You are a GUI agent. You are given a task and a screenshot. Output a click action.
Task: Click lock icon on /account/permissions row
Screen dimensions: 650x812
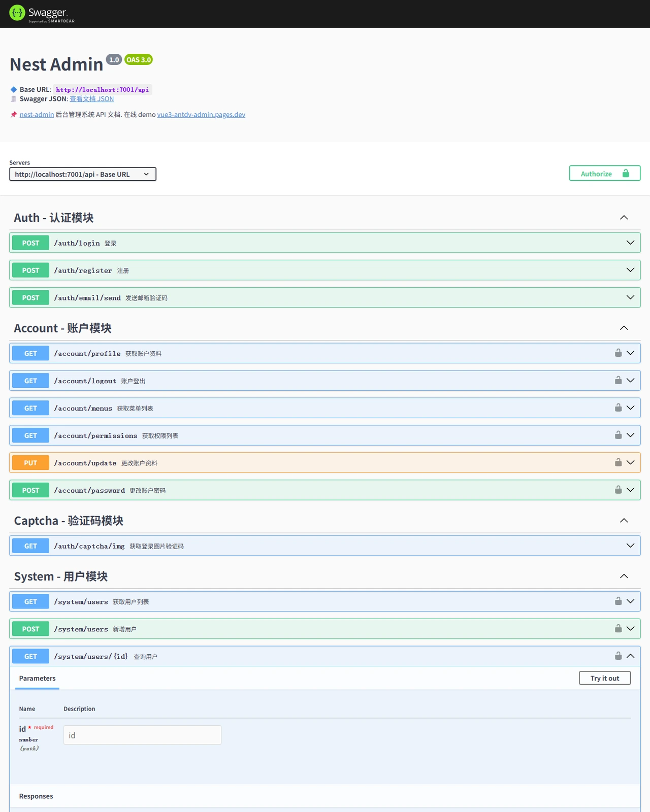pyautogui.click(x=618, y=435)
